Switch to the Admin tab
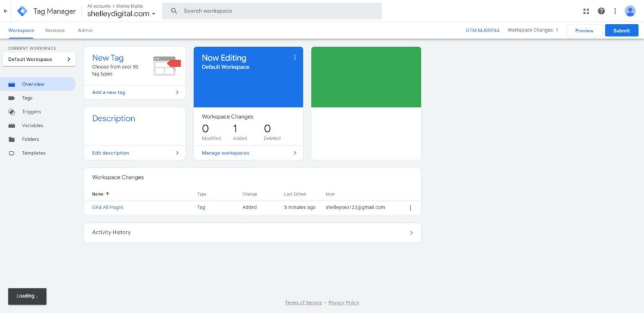This screenshot has height=313, width=644. tap(85, 30)
